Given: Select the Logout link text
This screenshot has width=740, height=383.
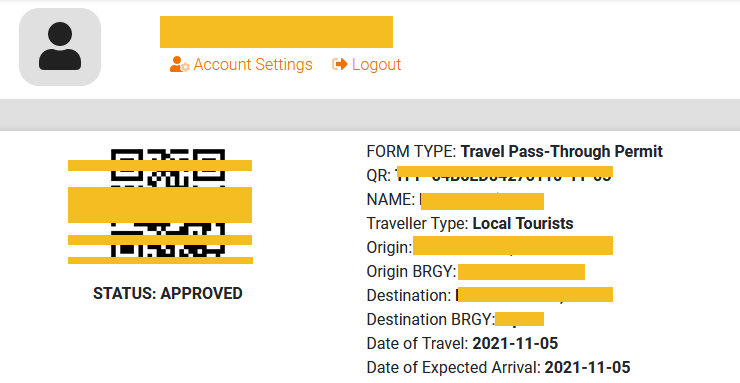Looking at the screenshot, I should [x=376, y=65].
